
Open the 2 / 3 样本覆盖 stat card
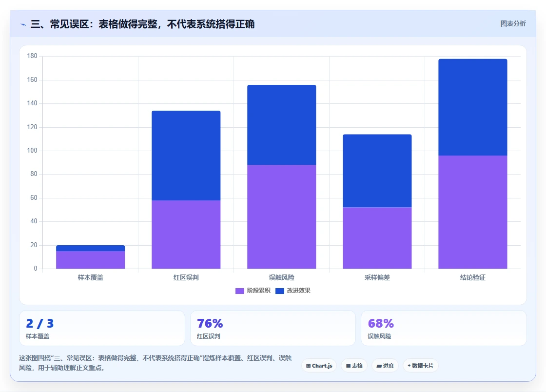pyautogui.click(x=102, y=328)
